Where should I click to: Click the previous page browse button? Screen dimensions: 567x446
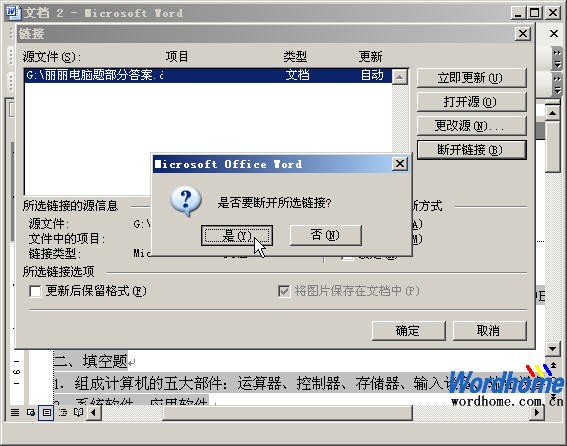pyautogui.click(x=553, y=365)
